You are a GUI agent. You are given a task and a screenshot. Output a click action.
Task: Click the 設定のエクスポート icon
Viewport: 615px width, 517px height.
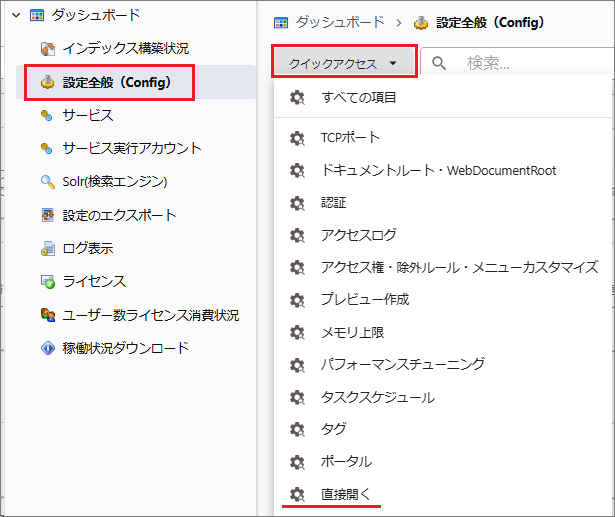click(47, 215)
